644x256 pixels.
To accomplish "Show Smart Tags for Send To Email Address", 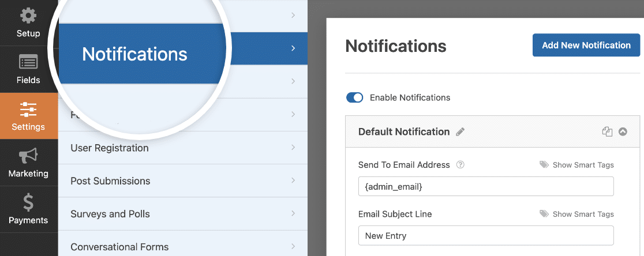I will click(576, 165).
